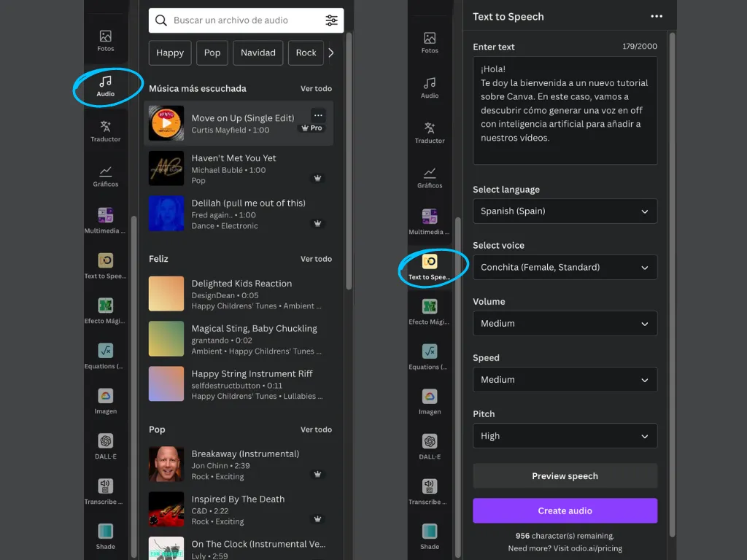
Task: Open Transcribe in the right panel sidebar
Action: click(430, 492)
